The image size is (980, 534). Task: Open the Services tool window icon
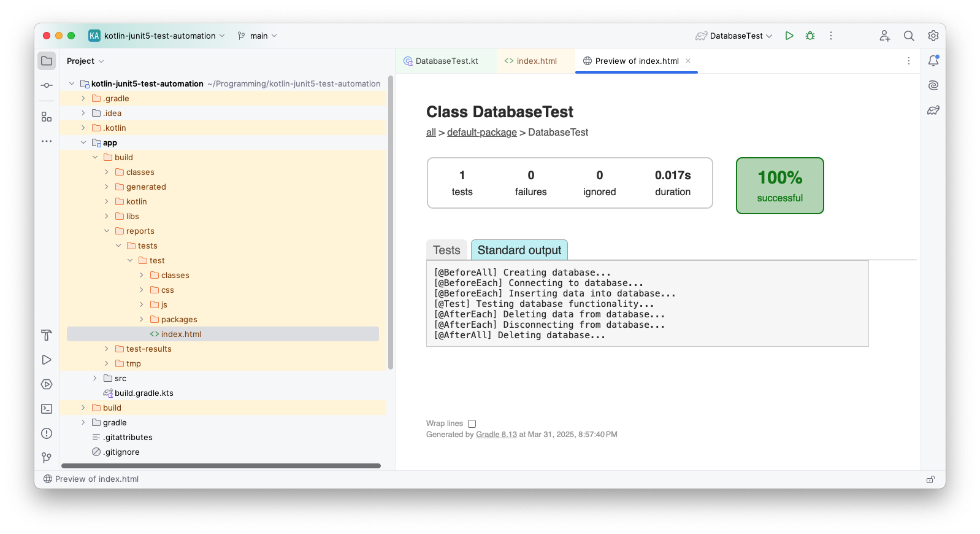click(47, 384)
